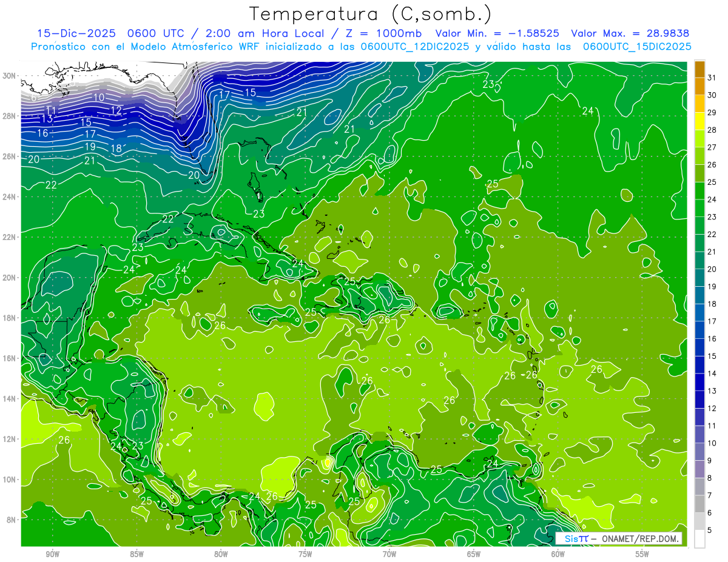Click the white swatch below legend value 5

tap(699, 539)
